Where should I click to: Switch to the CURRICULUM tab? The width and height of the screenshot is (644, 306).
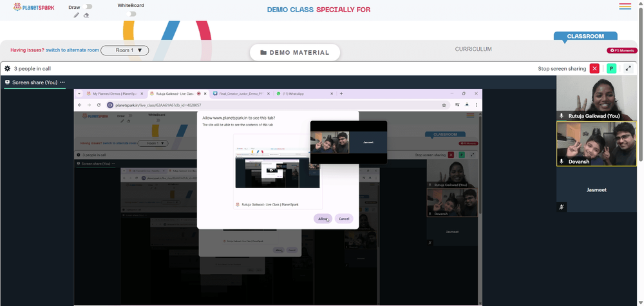click(x=473, y=49)
